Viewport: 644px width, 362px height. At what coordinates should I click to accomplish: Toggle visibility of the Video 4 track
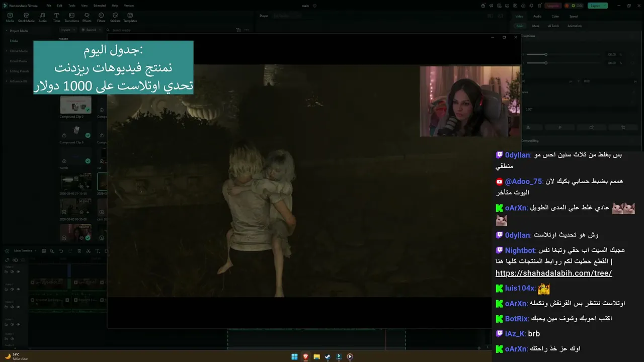(x=18, y=271)
